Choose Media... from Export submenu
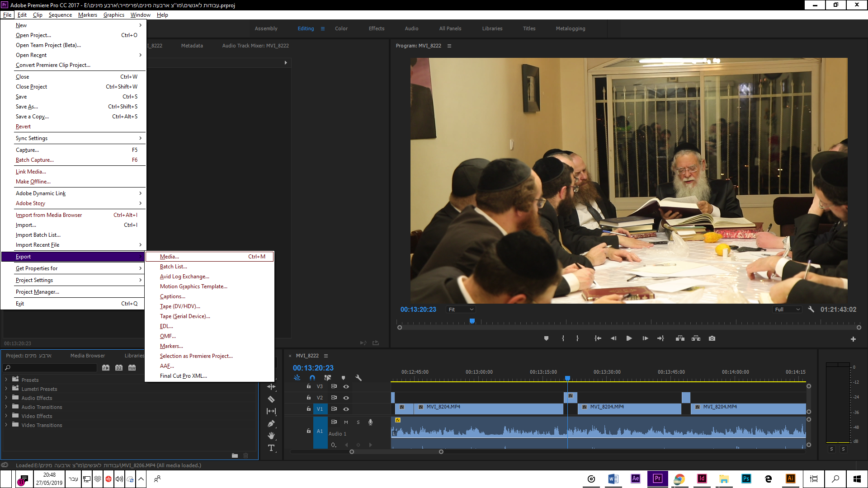 (170, 257)
